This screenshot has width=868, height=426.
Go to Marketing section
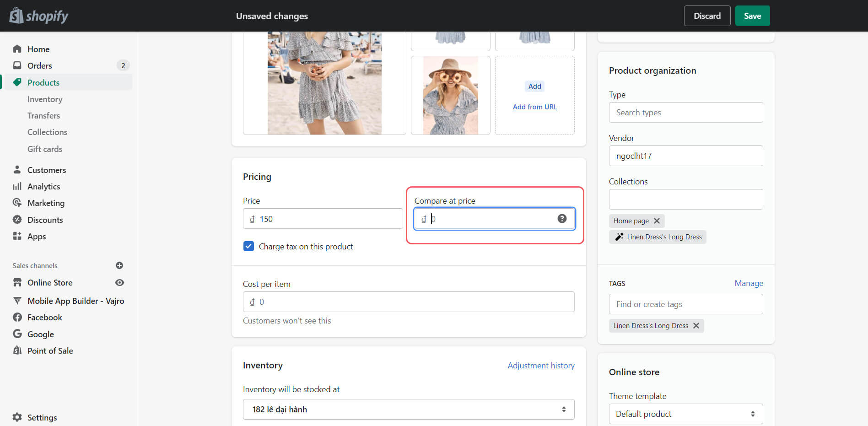pyautogui.click(x=46, y=203)
